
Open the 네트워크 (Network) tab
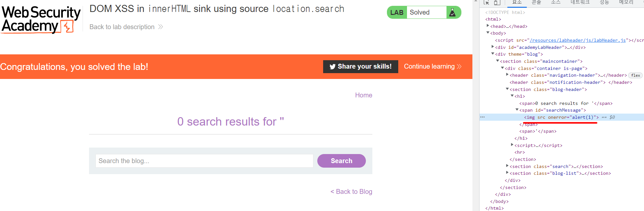click(580, 2)
